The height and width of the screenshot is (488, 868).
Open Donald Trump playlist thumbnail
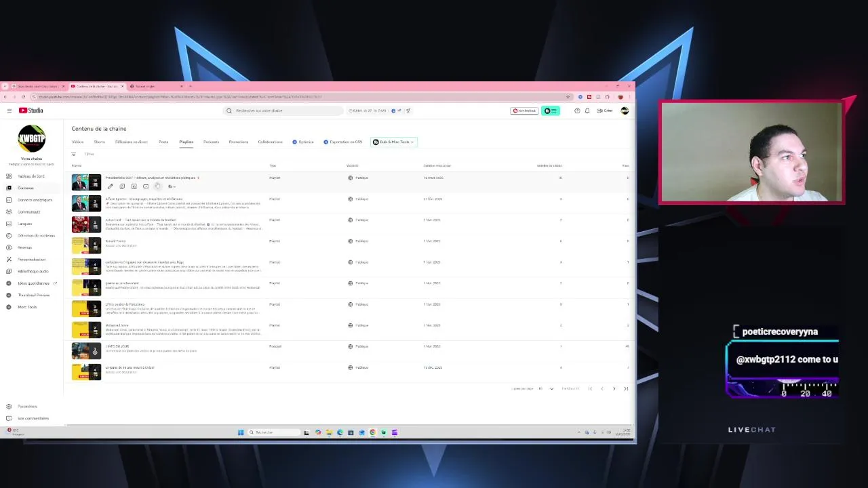pyautogui.click(x=86, y=245)
